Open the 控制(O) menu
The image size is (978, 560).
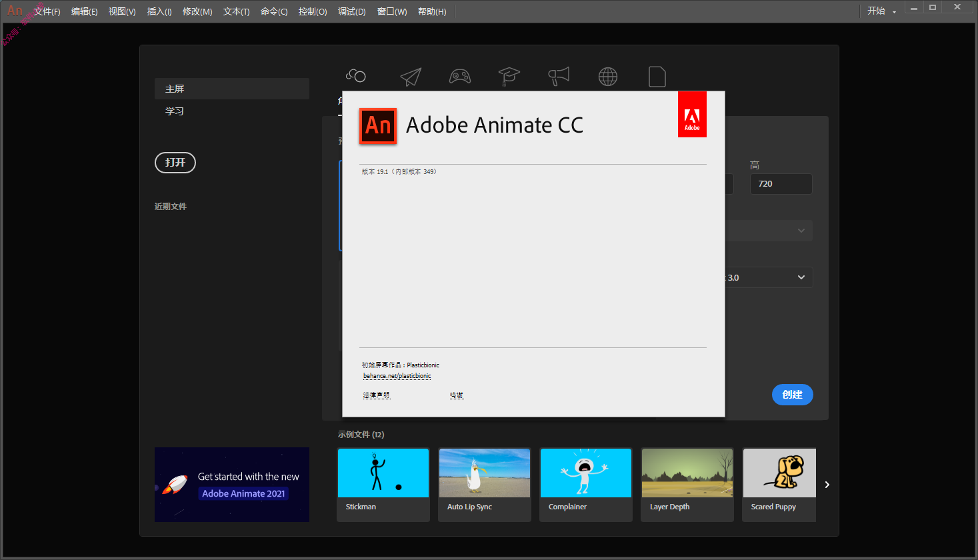[313, 11]
